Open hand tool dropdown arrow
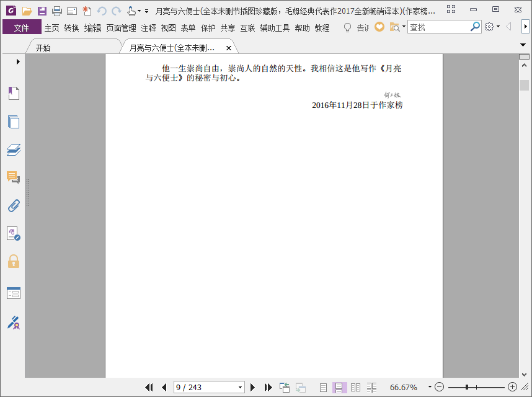The width and height of the screenshot is (532, 397). (x=139, y=11)
